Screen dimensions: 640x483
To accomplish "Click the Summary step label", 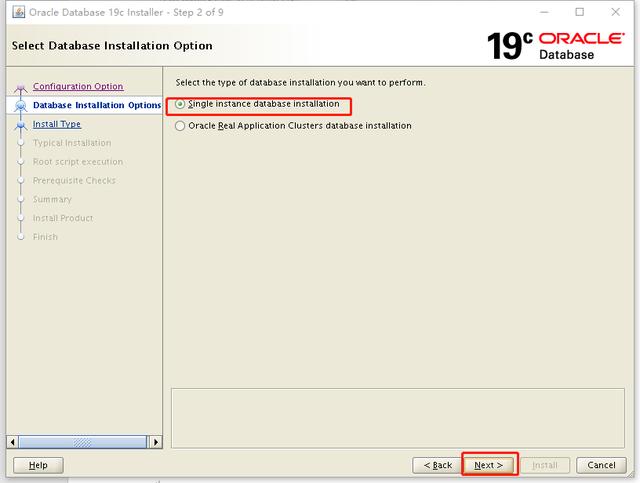I will point(52,199).
